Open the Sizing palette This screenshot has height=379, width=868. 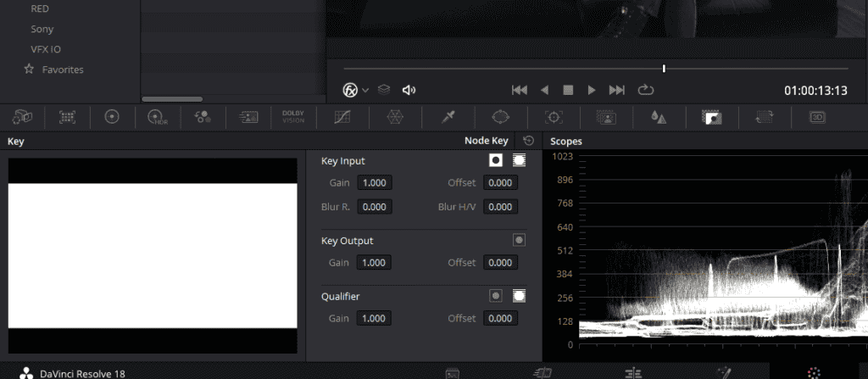click(x=764, y=117)
